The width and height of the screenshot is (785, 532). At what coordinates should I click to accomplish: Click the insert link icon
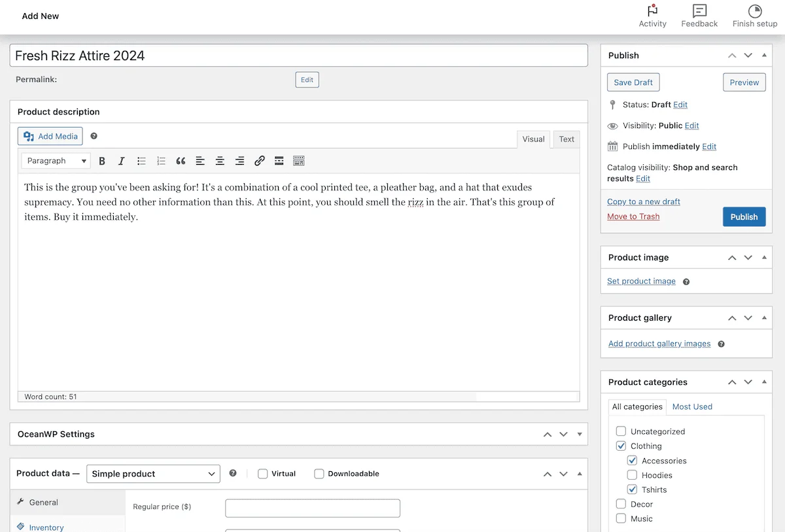click(x=259, y=161)
